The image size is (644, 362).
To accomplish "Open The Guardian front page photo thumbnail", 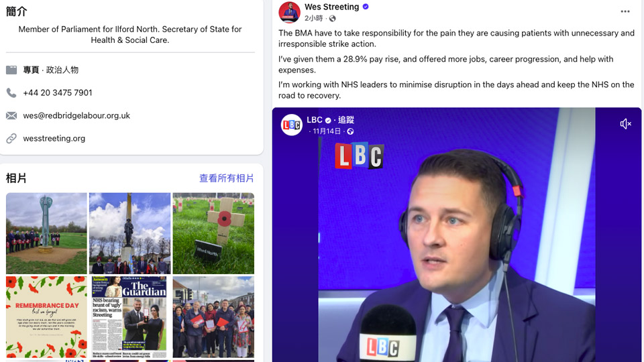I will 129,317.
